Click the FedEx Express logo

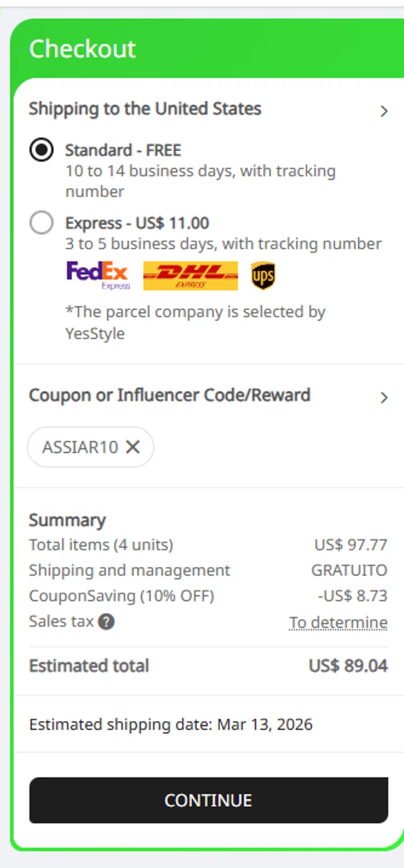tap(98, 275)
